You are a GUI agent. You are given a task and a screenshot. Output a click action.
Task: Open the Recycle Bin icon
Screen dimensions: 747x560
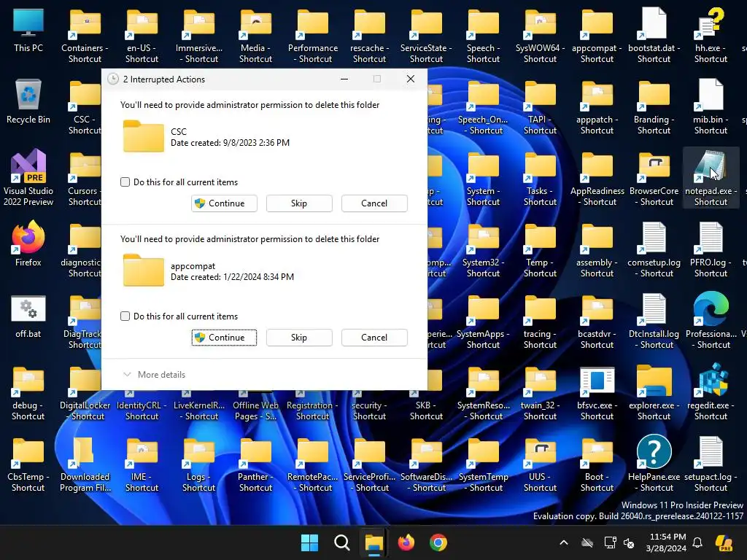[x=28, y=102]
